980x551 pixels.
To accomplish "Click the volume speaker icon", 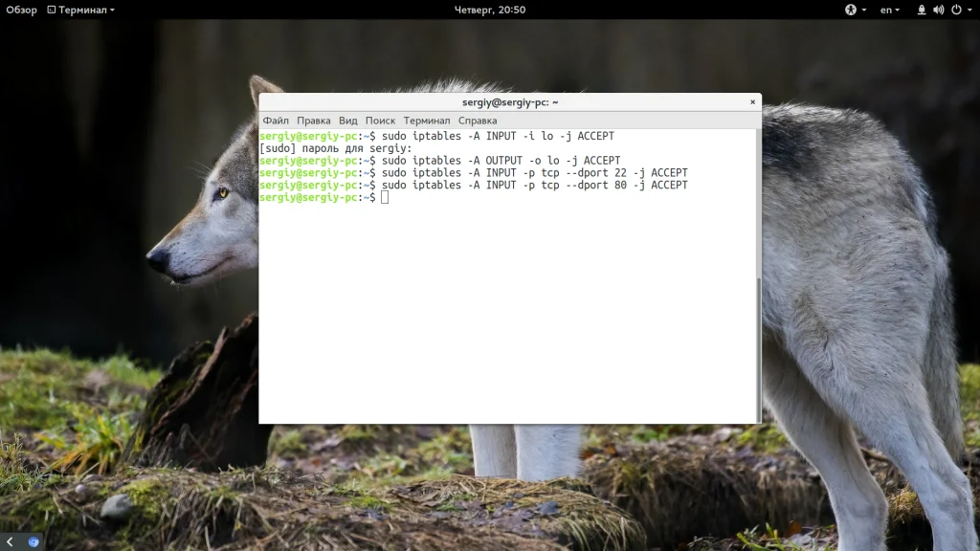I will [x=939, y=10].
